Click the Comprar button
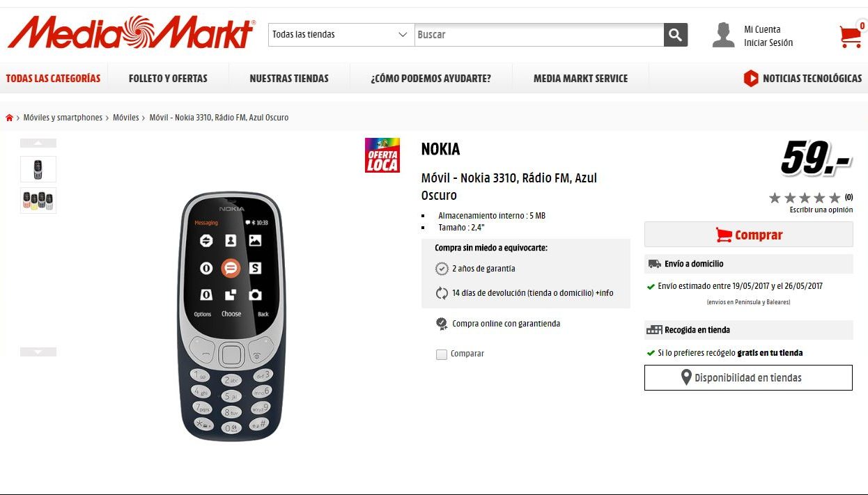 [749, 235]
